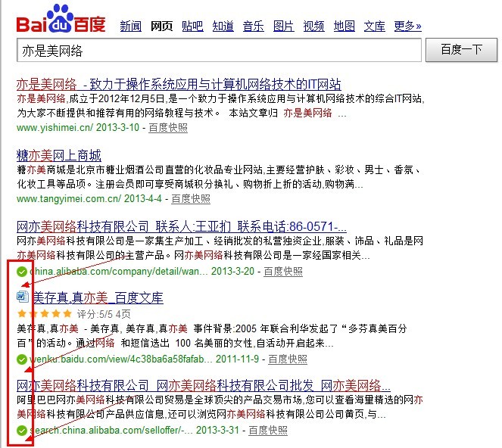Click the rating text 评分:5/5 4页

[104, 314]
